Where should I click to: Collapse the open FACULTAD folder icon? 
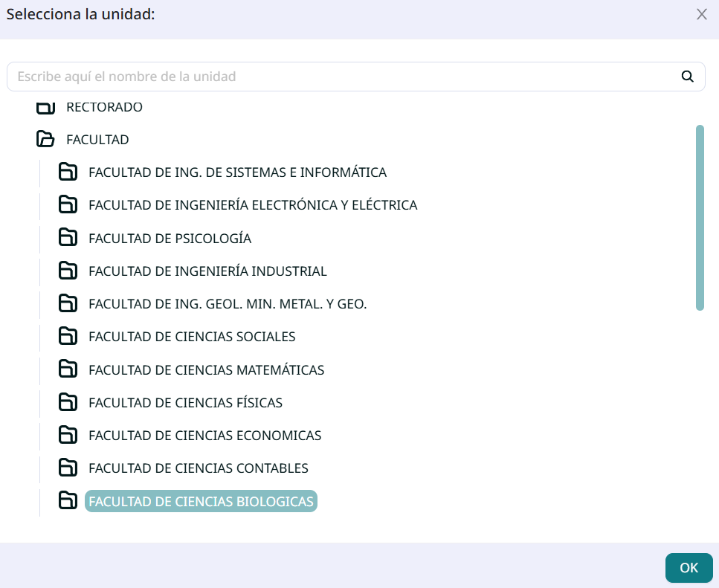[46, 140]
